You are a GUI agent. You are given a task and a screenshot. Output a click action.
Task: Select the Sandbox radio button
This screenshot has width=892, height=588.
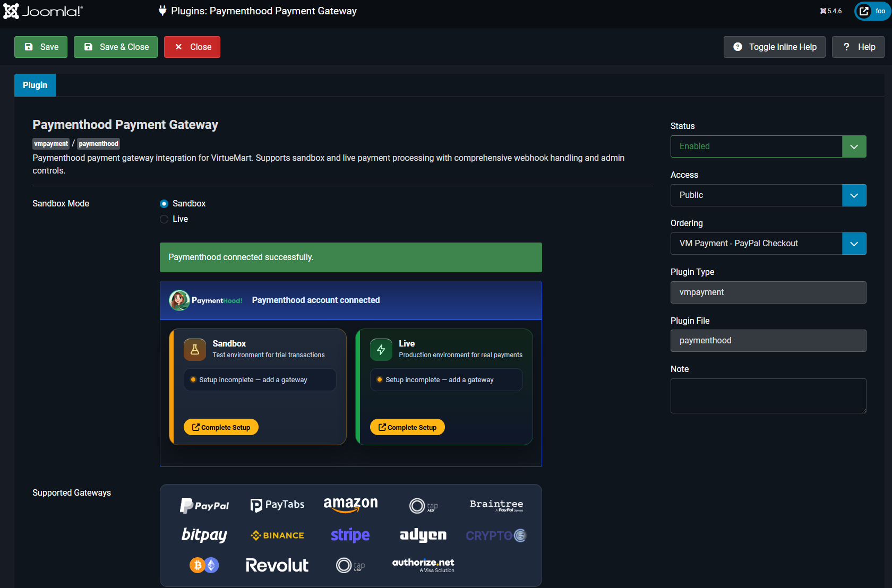164,204
